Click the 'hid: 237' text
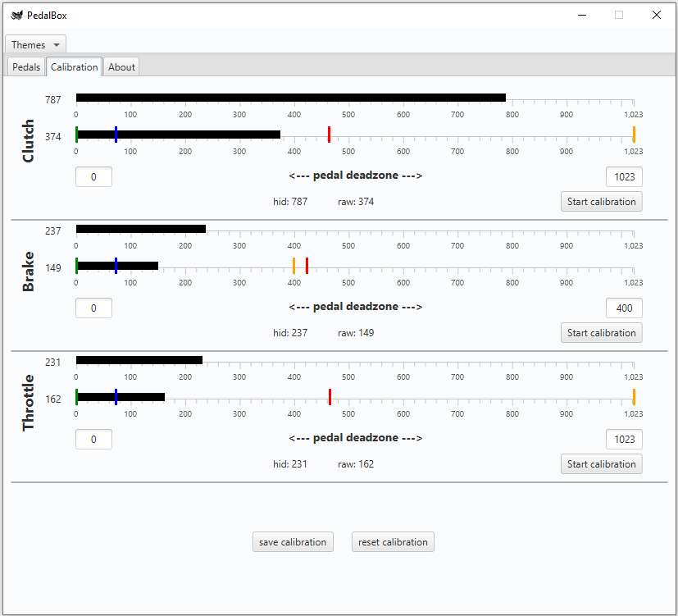 click(290, 333)
